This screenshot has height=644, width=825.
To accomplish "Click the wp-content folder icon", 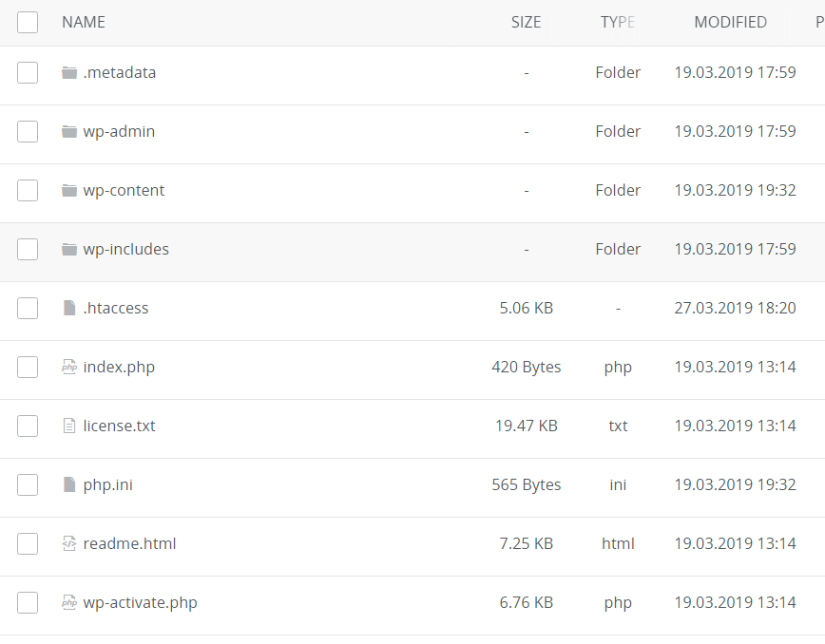I will [x=68, y=191].
